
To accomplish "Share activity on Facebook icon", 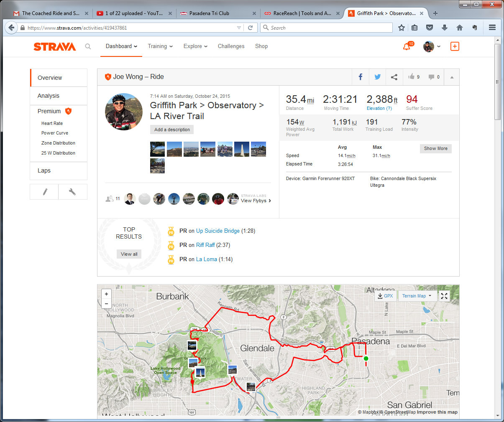I will 360,77.
